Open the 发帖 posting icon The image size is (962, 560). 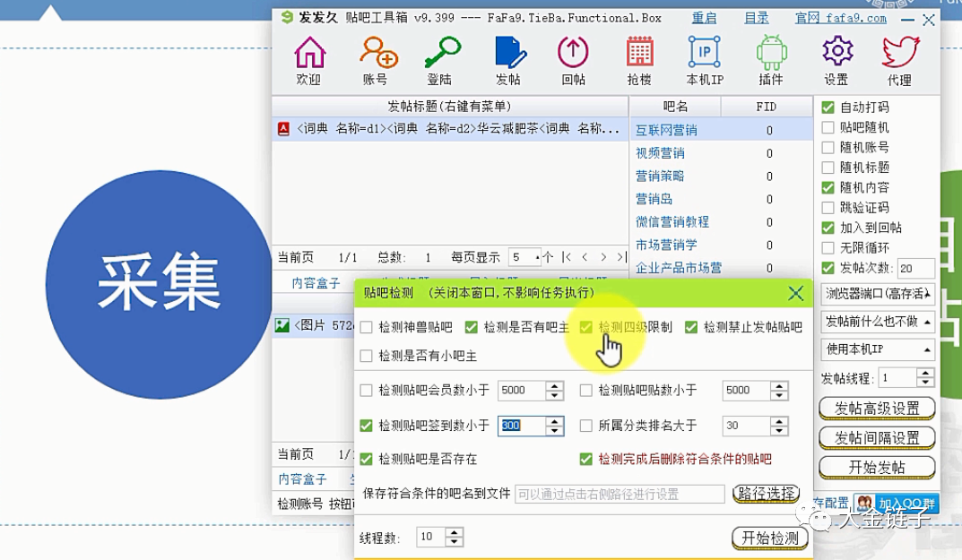[508, 60]
